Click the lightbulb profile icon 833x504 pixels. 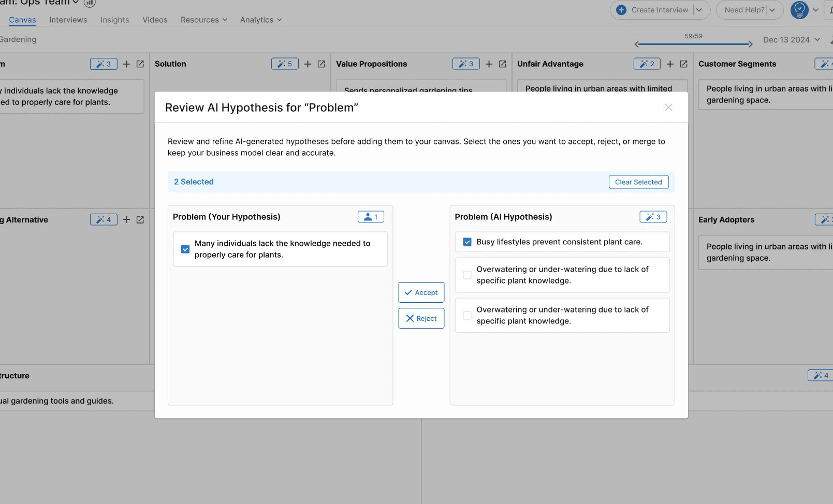[799, 10]
